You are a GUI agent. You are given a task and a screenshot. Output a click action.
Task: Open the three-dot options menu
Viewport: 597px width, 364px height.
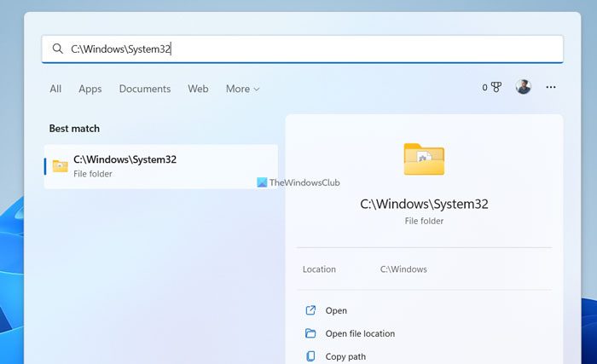(x=551, y=87)
